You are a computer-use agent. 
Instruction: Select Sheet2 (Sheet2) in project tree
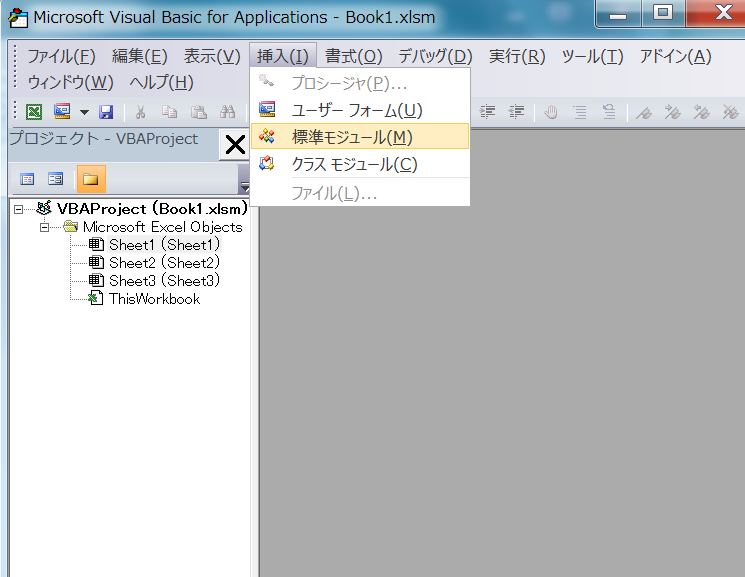pyautogui.click(x=164, y=263)
